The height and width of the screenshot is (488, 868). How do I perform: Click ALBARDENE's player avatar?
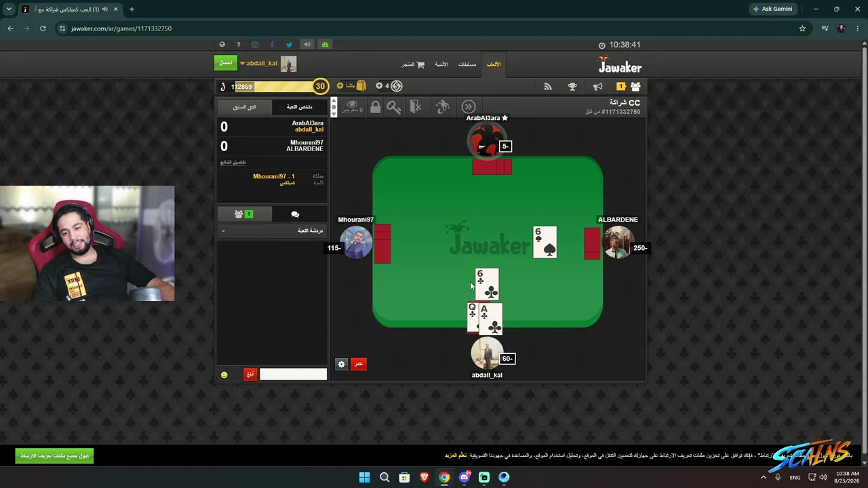coord(618,242)
